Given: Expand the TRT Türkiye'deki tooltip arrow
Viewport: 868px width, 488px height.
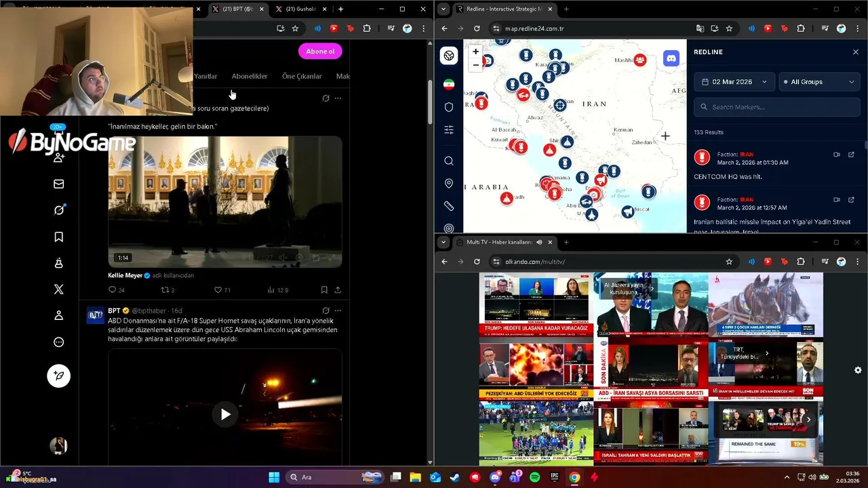Looking at the screenshot, I should [x=767, y=353].
